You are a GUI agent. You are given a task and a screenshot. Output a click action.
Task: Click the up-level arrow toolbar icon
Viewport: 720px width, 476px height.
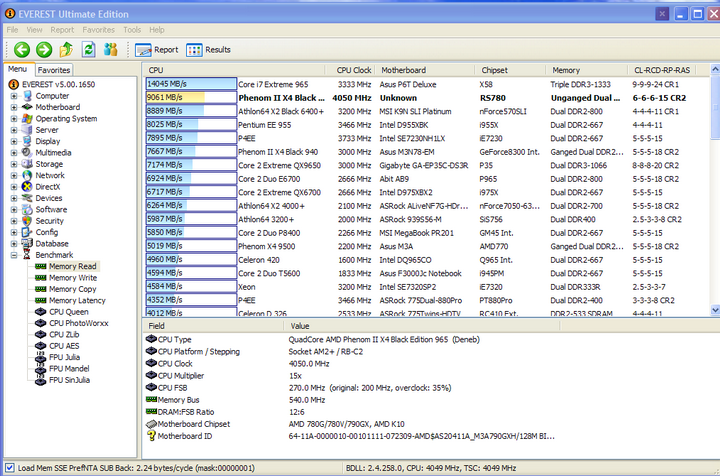66,50
